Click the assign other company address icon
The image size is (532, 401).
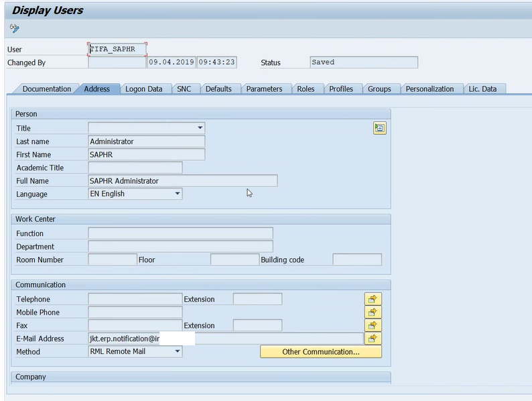pos(380,128)
